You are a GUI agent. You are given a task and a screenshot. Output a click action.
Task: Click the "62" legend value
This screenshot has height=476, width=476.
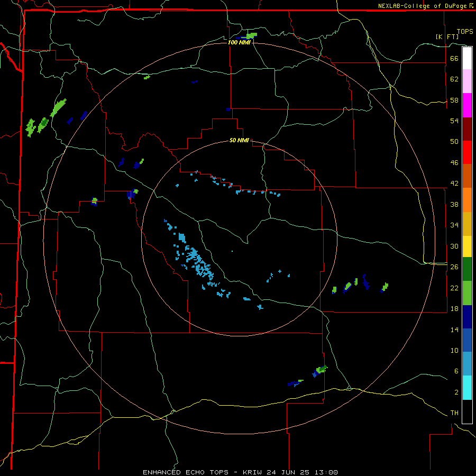(x=454, y=79)
